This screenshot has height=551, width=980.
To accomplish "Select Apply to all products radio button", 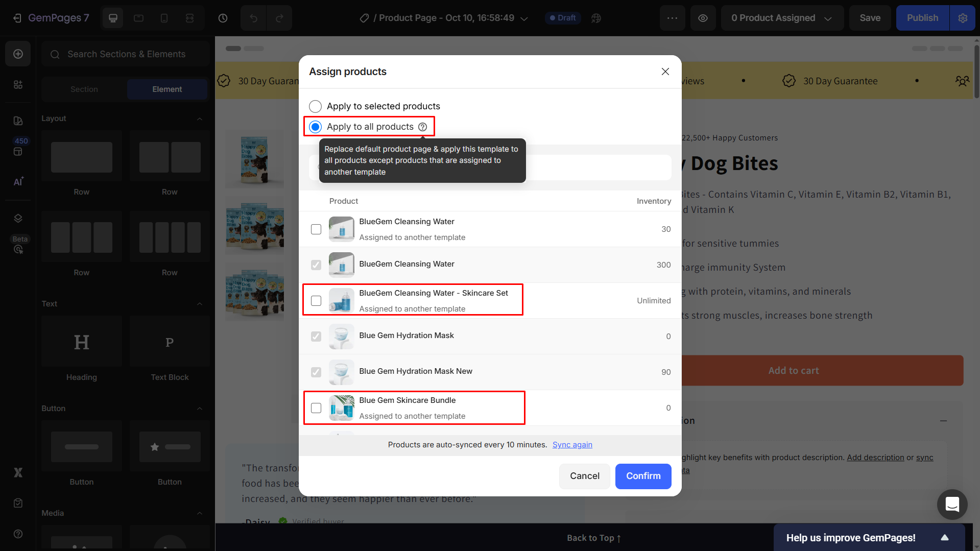I will point(315,127).
